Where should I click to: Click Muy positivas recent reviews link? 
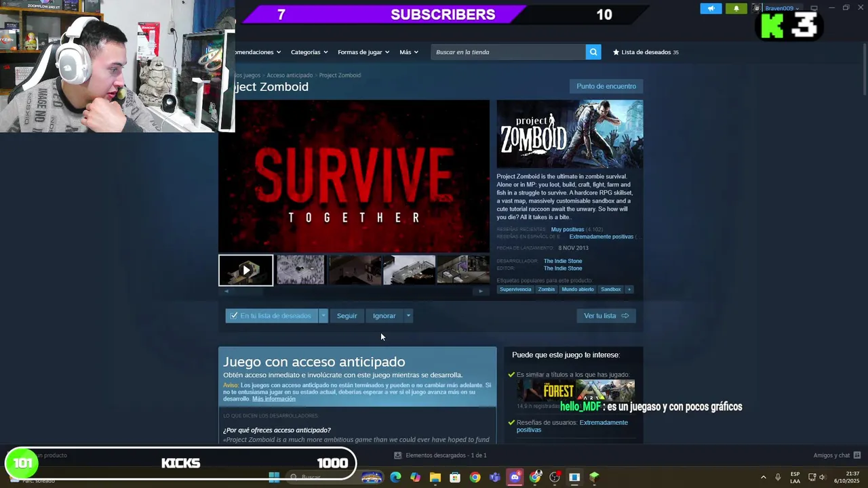568,230
